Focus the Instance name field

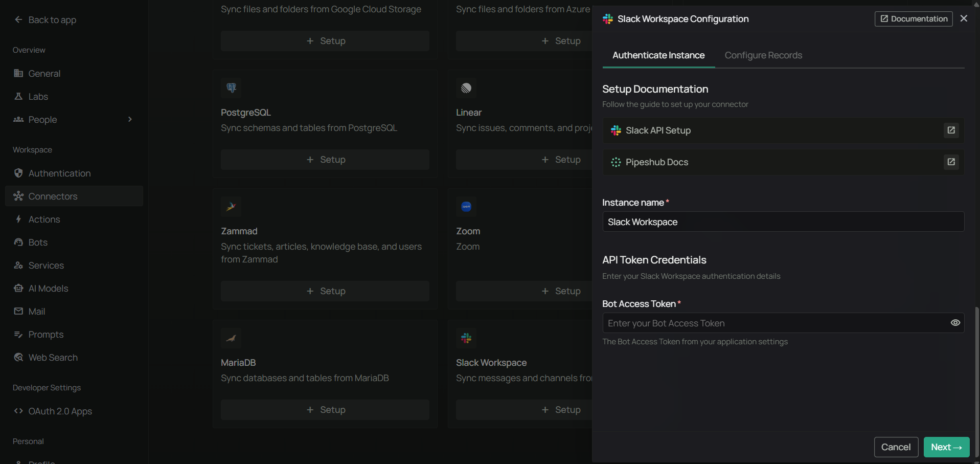(783, 222)
